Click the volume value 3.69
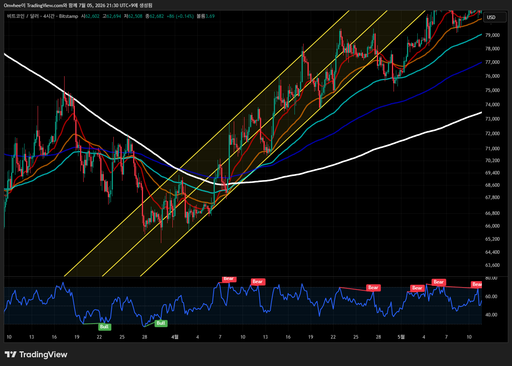 pyautogui.click(x=210, y=16)
